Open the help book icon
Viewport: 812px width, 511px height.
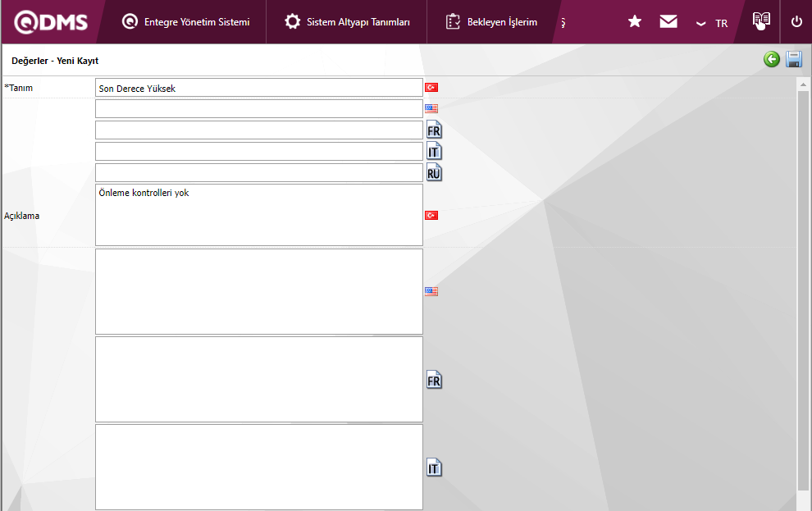click(760, 21)
